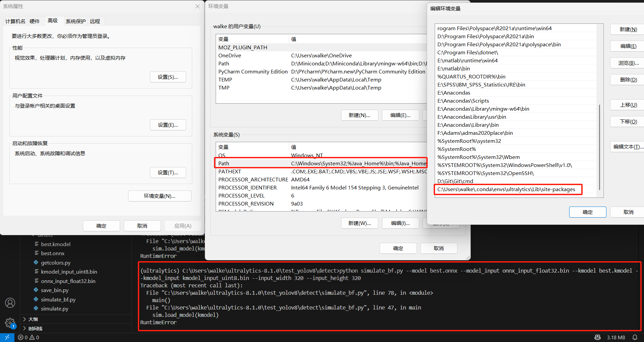
Task: Click 新建(W)... under system variables
Action: click(360, 223)
